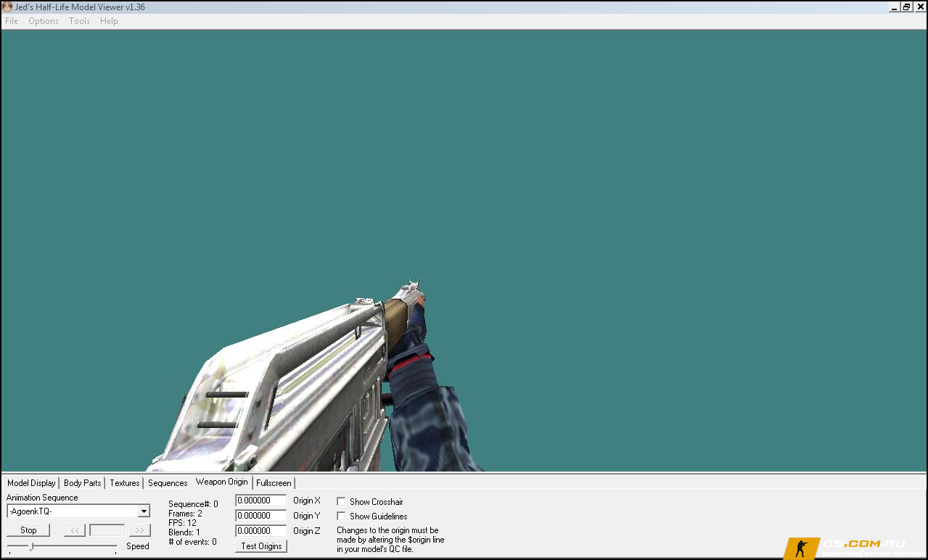The width and height of the screenshot is (928, 560).
Task: Open the Help menu
Action: [x=109, y=21]
